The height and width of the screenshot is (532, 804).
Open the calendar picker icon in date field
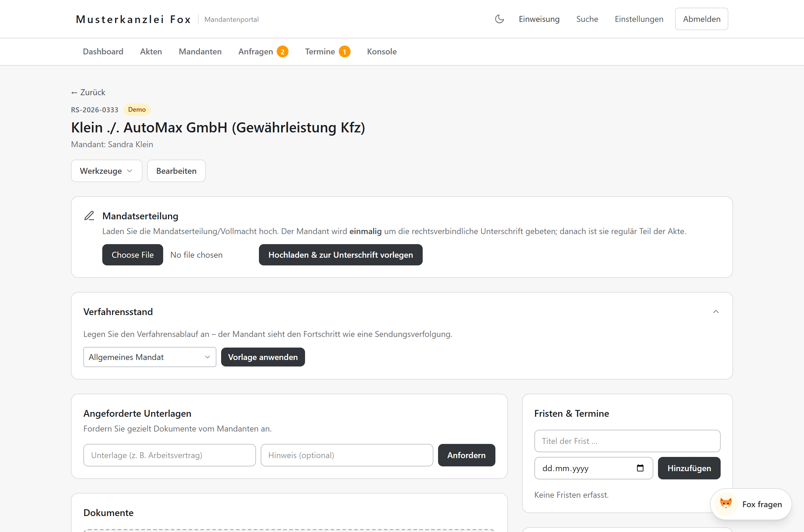click(640, 468)
